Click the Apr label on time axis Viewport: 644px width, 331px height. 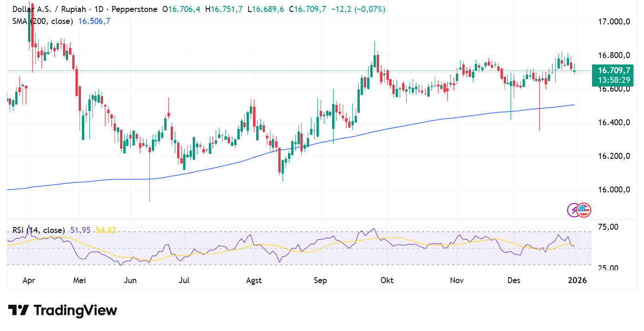tap(29, 280)
